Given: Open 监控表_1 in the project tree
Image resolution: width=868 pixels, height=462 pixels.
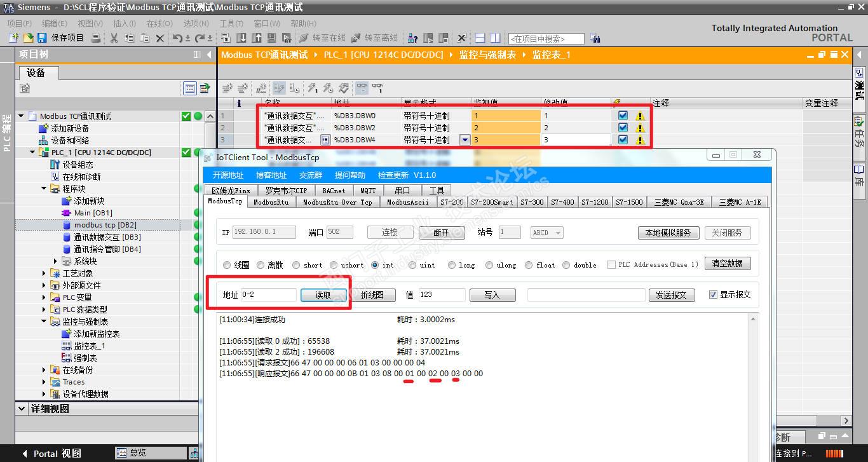Looking at the screenshot, I should [90, 346].
